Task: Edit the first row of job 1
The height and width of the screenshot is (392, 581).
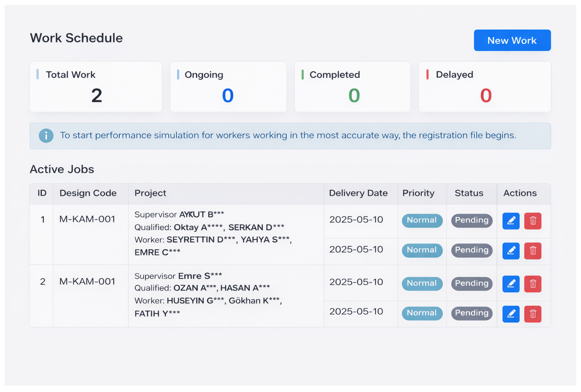Action: coord(511,221)
